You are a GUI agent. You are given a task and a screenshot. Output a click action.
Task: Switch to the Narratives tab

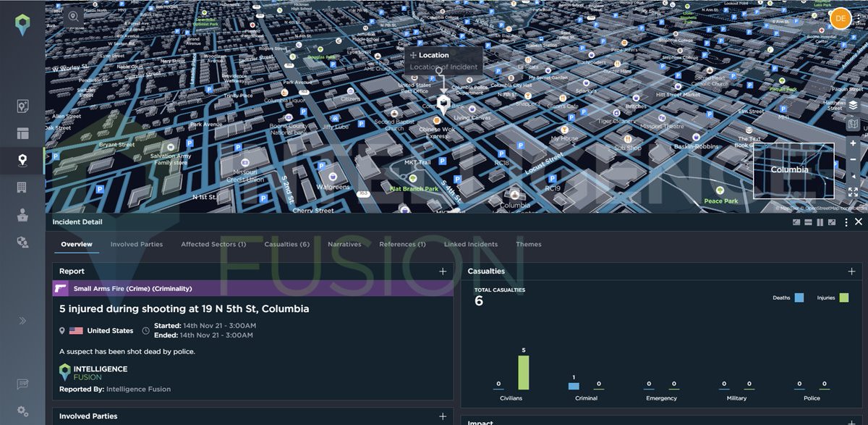click(x=344, y=244)
